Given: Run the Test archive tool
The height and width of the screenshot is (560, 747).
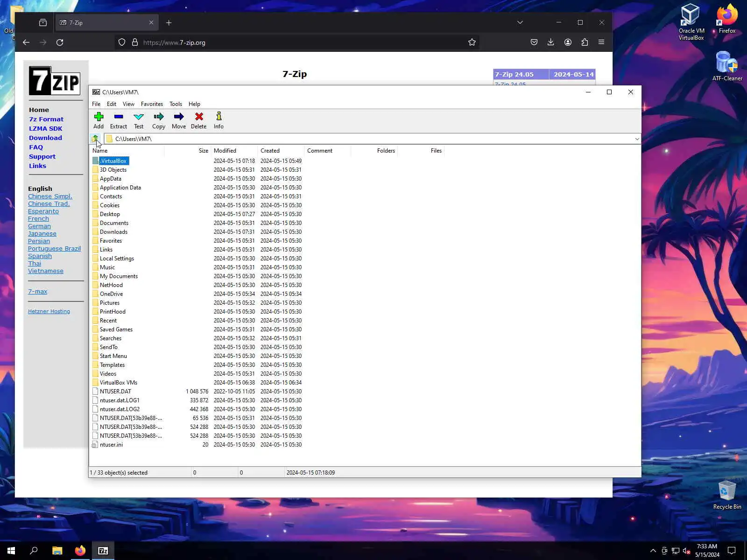Looking at the screenshot, I should click(x=139, y=120).
